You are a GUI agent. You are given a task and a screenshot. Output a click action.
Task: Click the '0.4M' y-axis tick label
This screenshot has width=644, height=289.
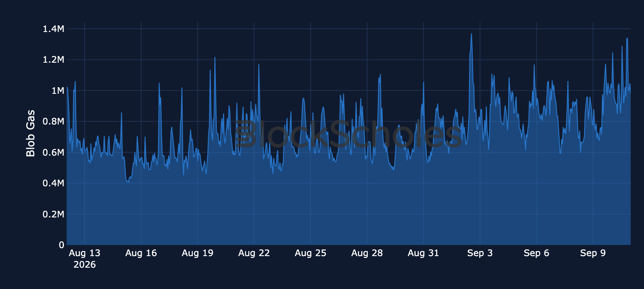pyautogui.click(x=54, y=183)
